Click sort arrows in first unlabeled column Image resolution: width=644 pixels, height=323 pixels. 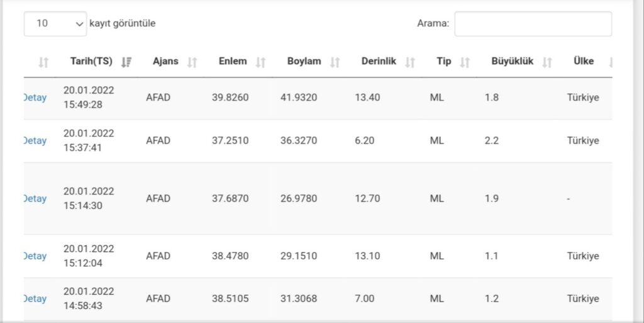tap(43, 62)
